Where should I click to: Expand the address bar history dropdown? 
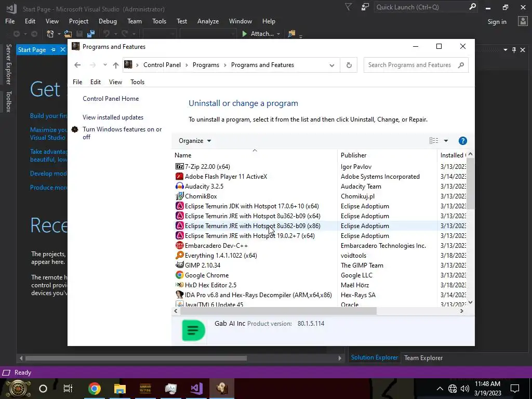pyautogui.click(x=332, y=65)
